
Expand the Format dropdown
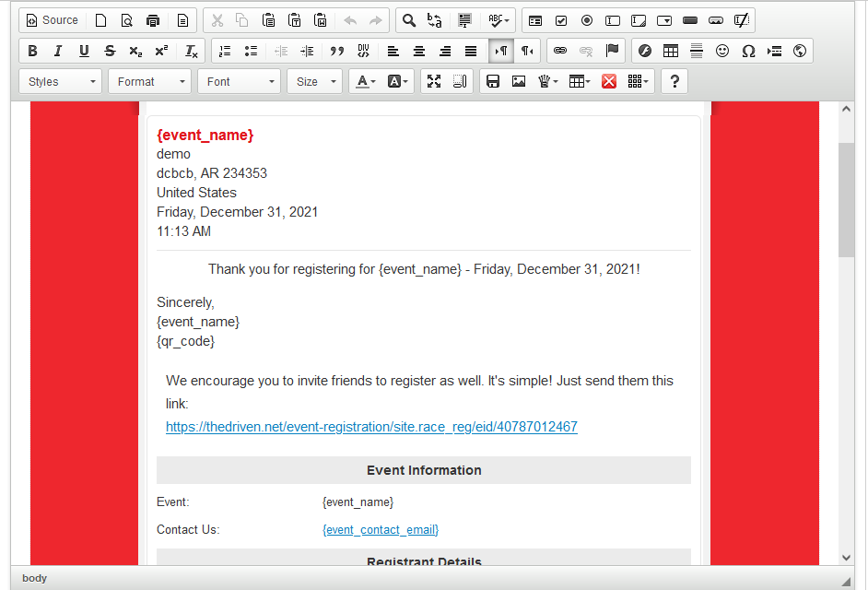pos(149,81)
